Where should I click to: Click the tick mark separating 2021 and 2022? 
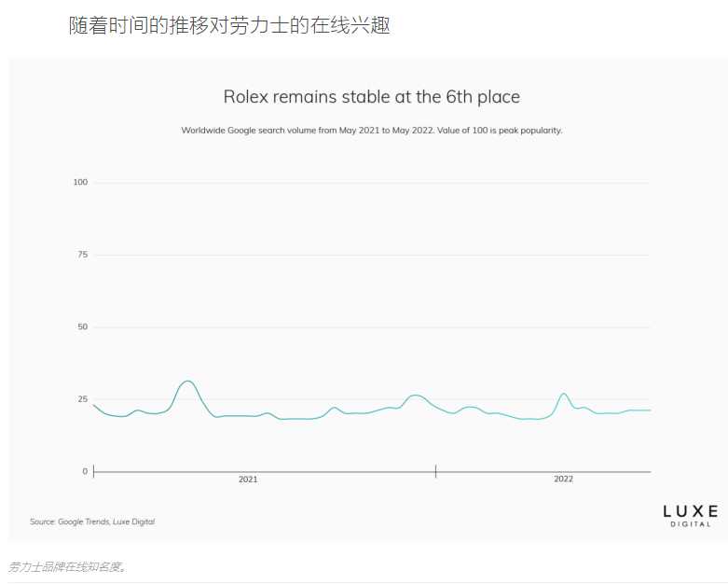click(435, 471)
